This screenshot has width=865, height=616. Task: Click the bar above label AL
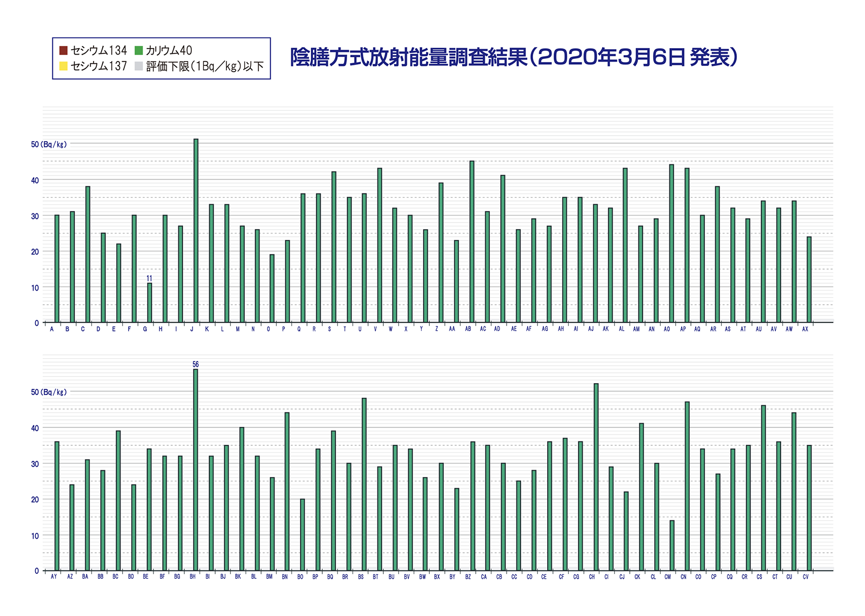point(625,245)
